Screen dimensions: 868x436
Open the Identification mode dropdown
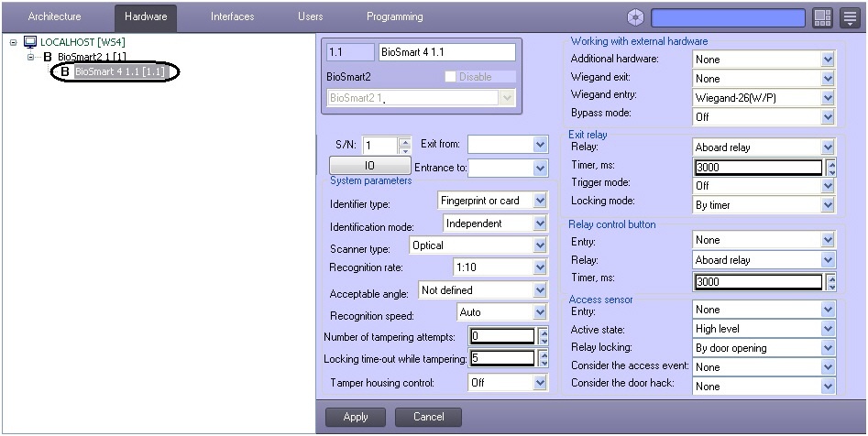tap(496, 223)
